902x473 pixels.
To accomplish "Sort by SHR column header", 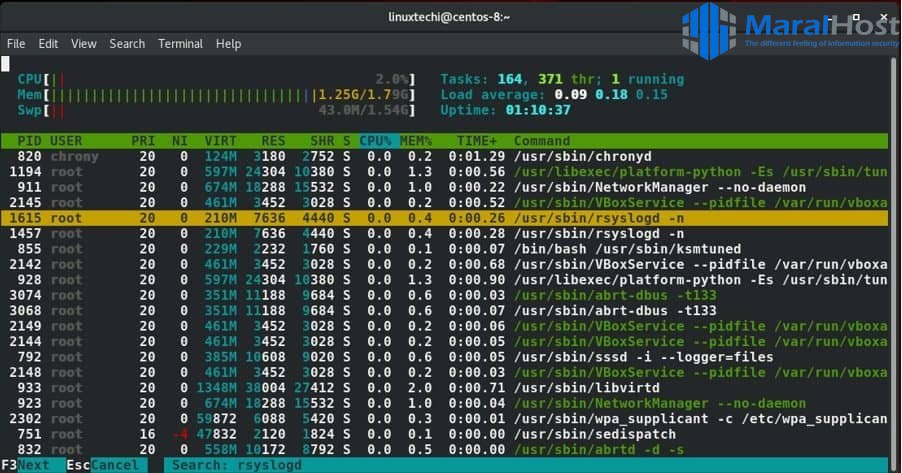I will point(322,141).
